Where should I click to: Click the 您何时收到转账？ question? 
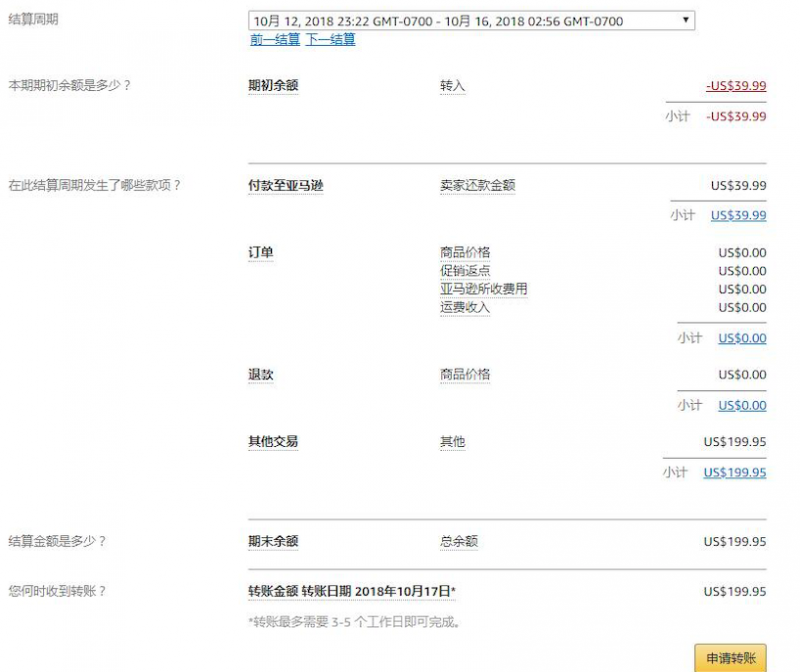[57, 591]
